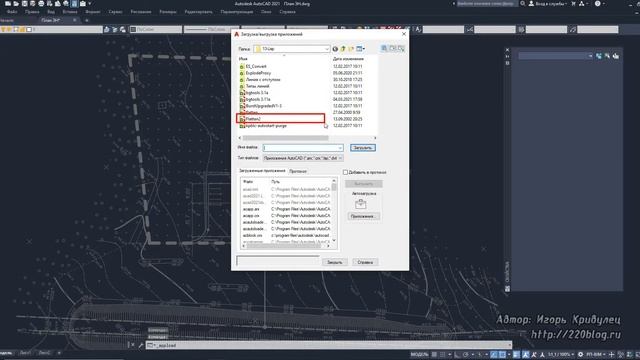Open the ByLayer linetype control dropdown
Viewport: 640px width, 360px height.
(x=211, y=29)
